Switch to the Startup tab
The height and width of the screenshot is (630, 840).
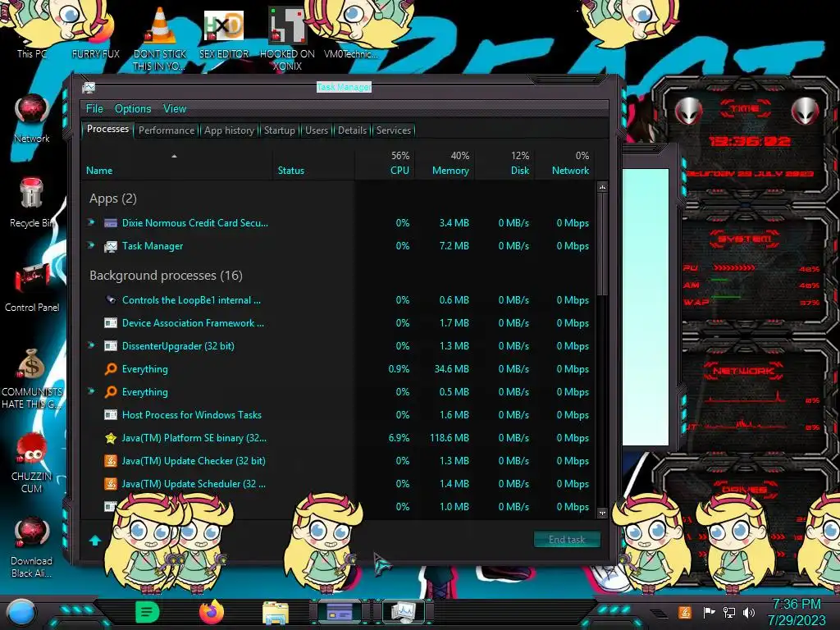[279, 130]
